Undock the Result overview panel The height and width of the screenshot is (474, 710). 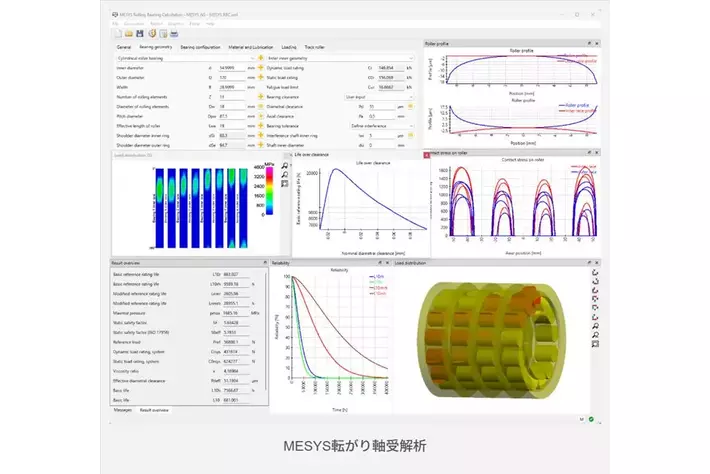(x=265, y=263)
